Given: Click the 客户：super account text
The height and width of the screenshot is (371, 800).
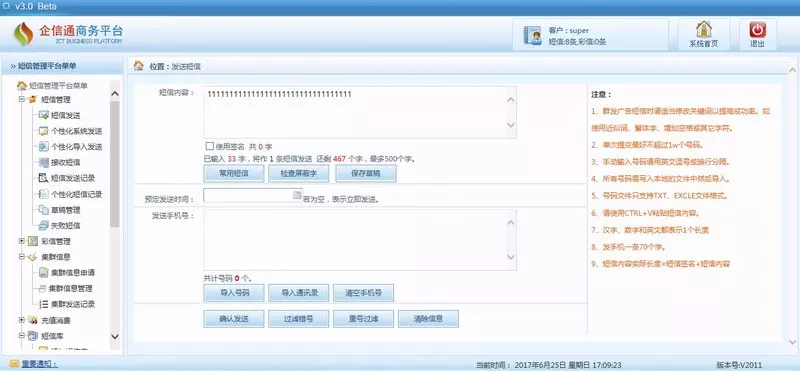Looking at the screenshot, I should point(568,31).
